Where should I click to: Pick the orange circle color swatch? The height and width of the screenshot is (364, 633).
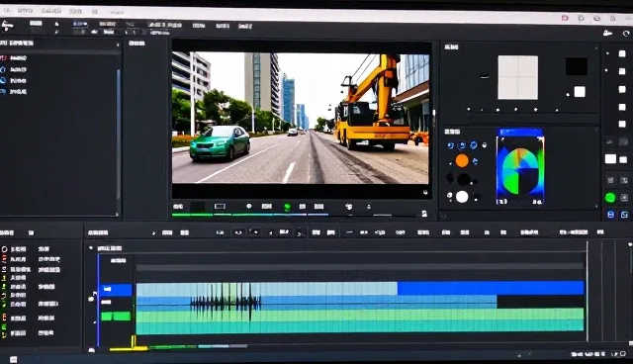(462, 160)
